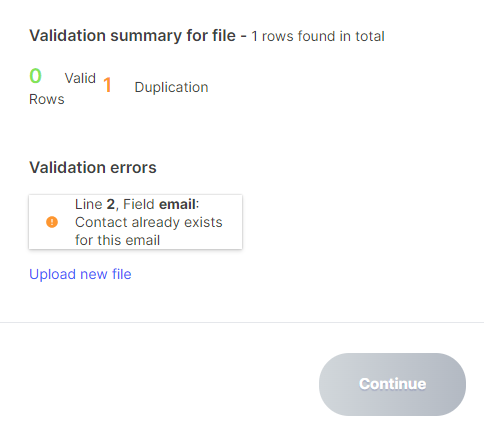Click the orange warning icon in error card
The image size is (484, 429).
tap(52, 222)
